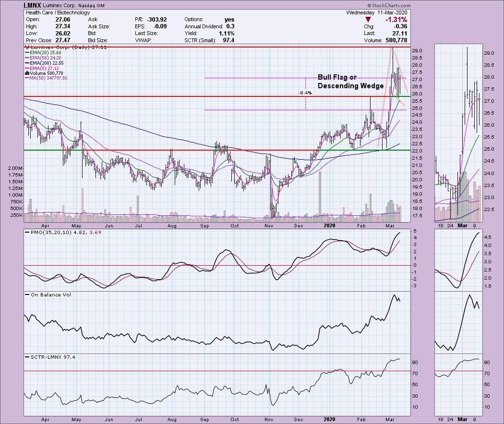This screenshot has height=424, width=504.
Task: Click the Ask Size label
Action: tap(99, 26)
